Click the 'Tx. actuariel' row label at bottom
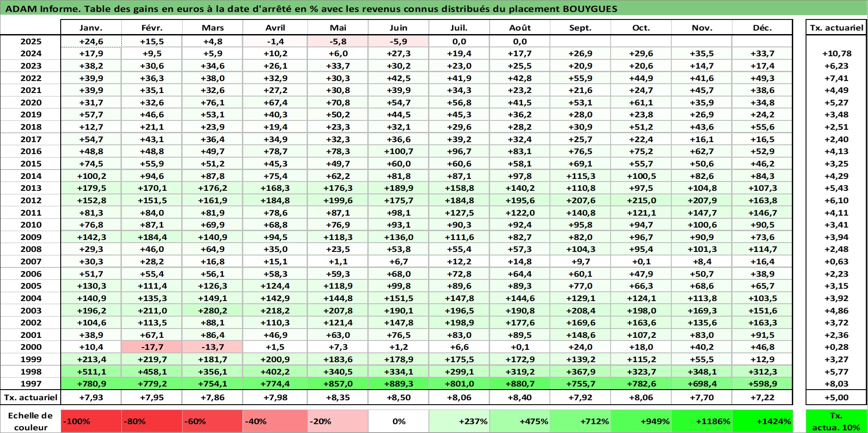This screenshot has width=868, height=433. pos(31,397)
